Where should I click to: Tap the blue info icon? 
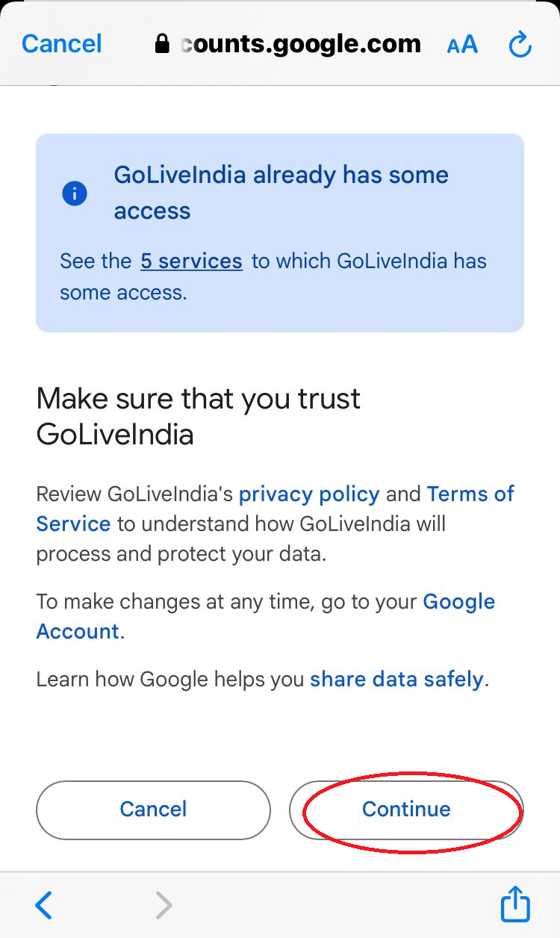point(75,193)
